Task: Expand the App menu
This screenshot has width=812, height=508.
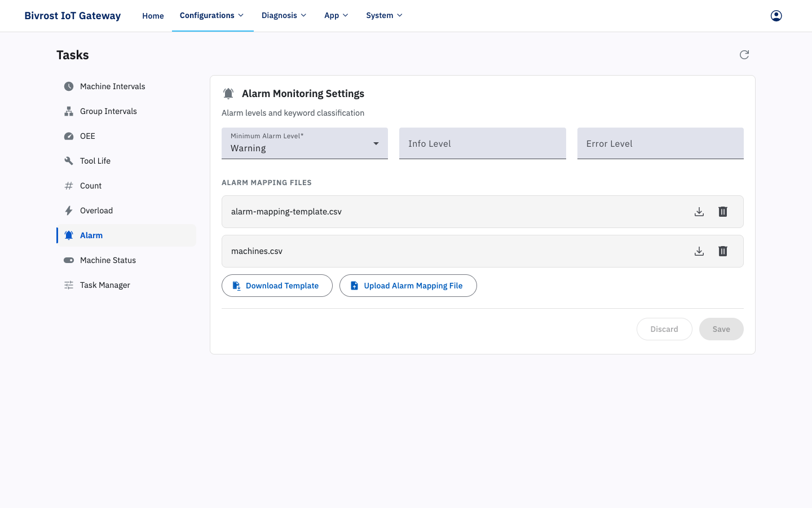Action: click(337, 16)
